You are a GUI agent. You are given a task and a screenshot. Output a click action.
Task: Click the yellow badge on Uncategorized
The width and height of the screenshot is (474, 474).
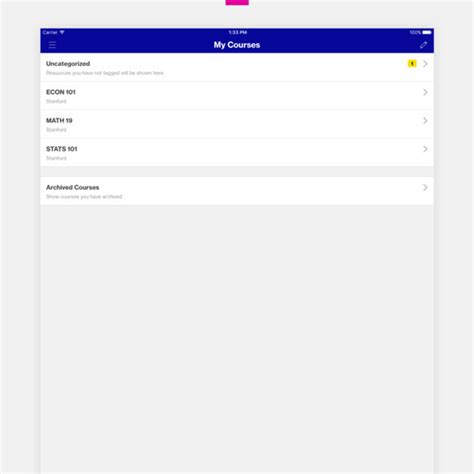[x=412, y=64]
